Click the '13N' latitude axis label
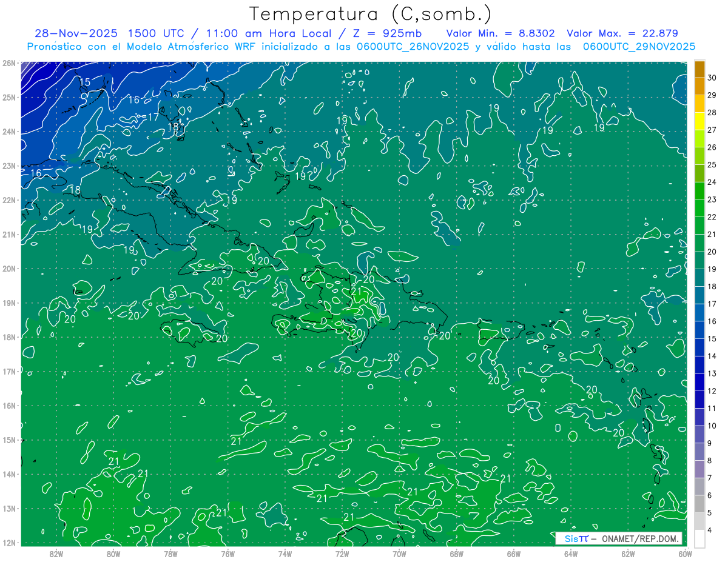The width and height of the screenshot is (728, 562). point(9,509)
